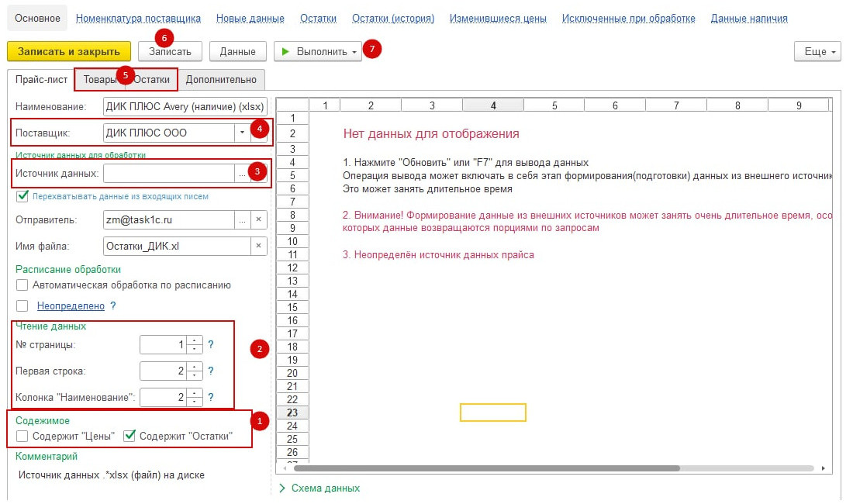Open the Поставщик dropdown list
853x504 pixels.
pyautogui.click(x=242, y=133)
